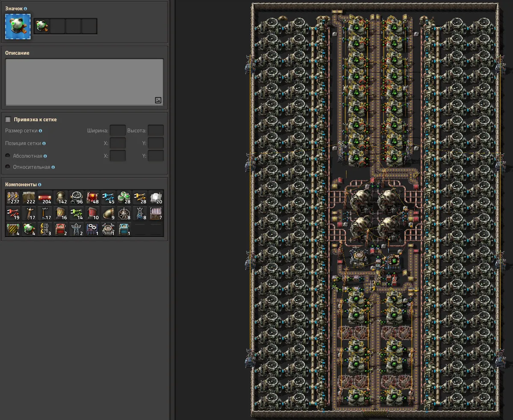Image resolution: width=513 pixels, height=420 pixels.
Task: Click the pipe-to-ground component with count 9
Action: (108, 214)
